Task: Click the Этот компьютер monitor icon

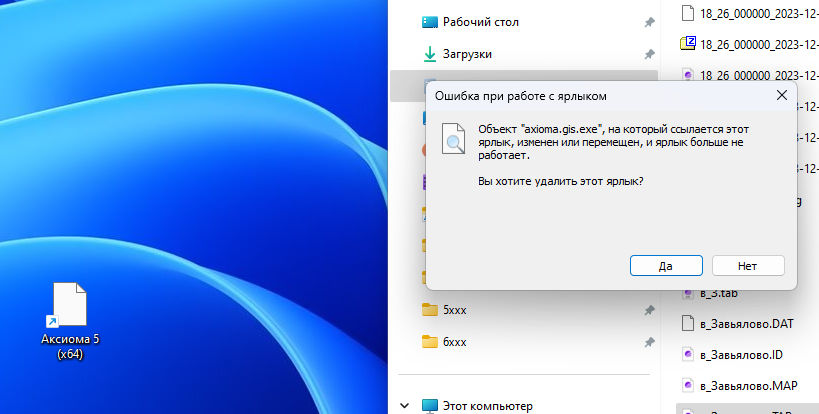Action: (429, 406)
